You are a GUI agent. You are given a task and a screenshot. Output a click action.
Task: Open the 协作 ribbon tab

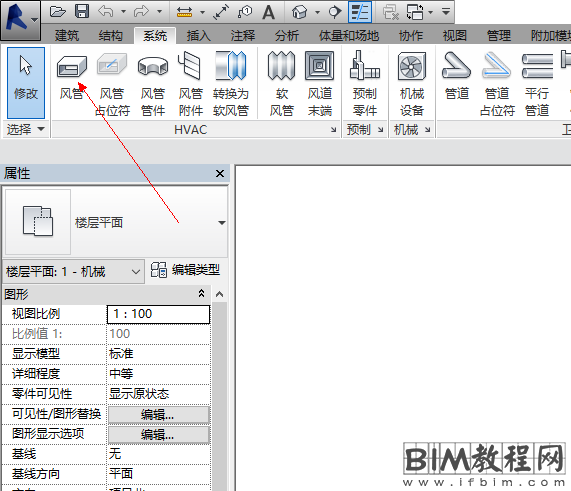(411, 36)
